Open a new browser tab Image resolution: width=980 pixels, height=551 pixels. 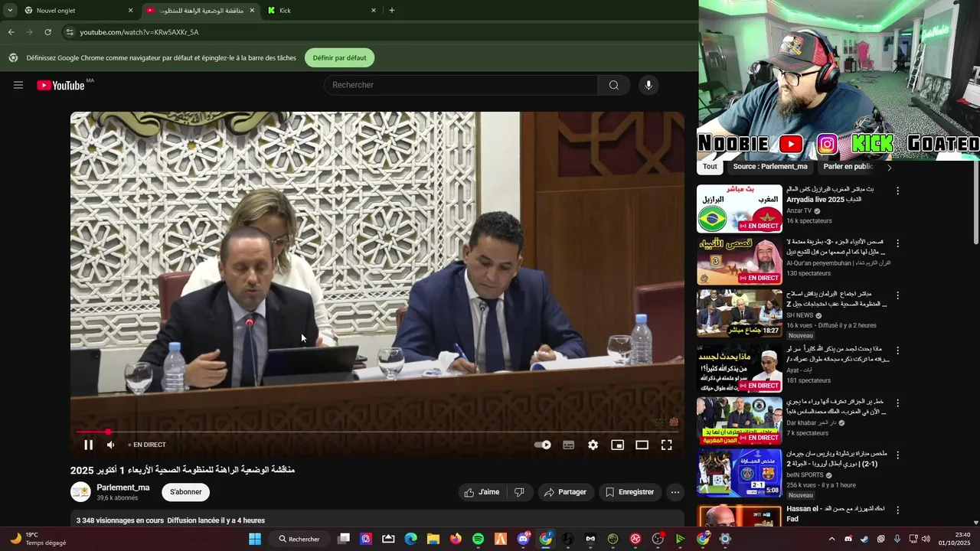point(392,11)
